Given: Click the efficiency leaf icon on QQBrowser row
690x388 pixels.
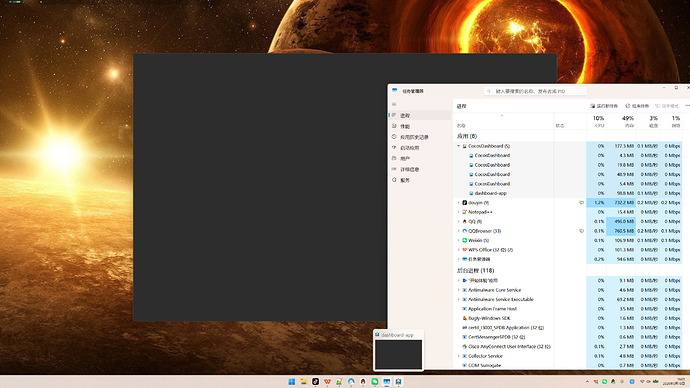Looking at the screenshot, I should [x=581, y=231].
